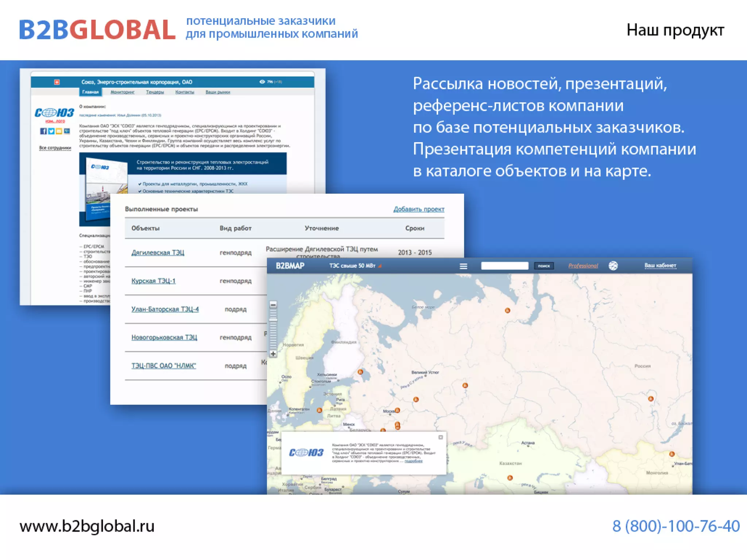
Task: Click the globe icon in map header
Action: tap(613, 266)
